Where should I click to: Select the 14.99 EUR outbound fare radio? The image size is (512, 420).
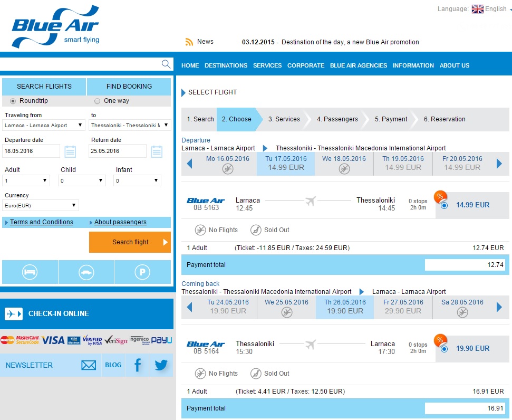click(x=444, y=206)
